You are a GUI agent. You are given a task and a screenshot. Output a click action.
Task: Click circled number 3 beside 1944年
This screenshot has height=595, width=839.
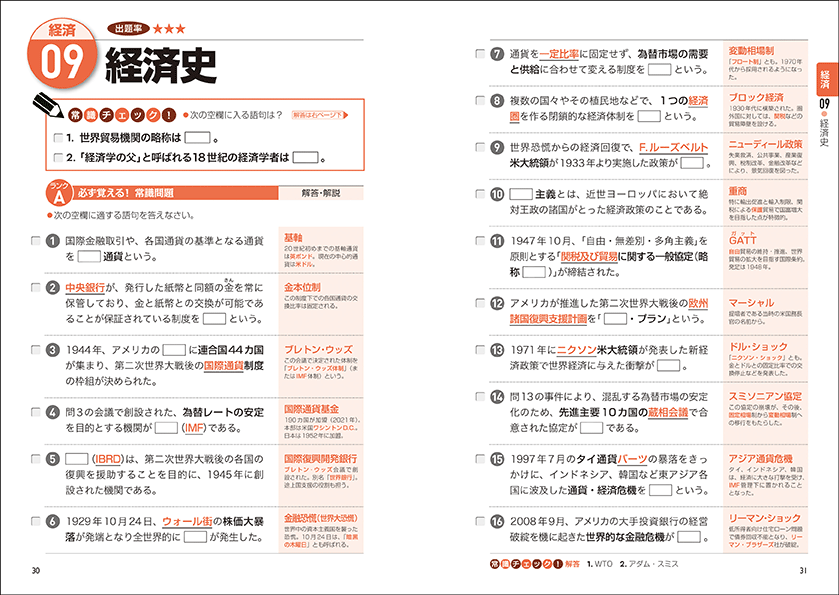(x=52, y=350)
